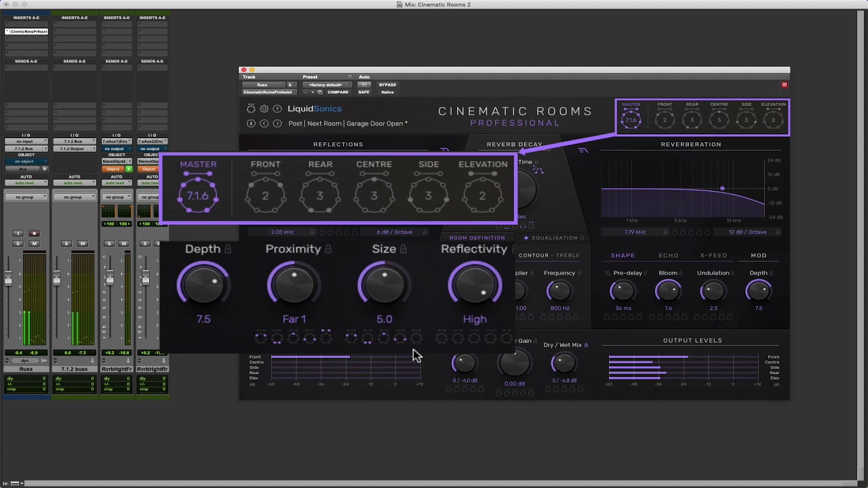
Task: Open the insert position 'b' dropdown
Action: click(x=292, y=85)
